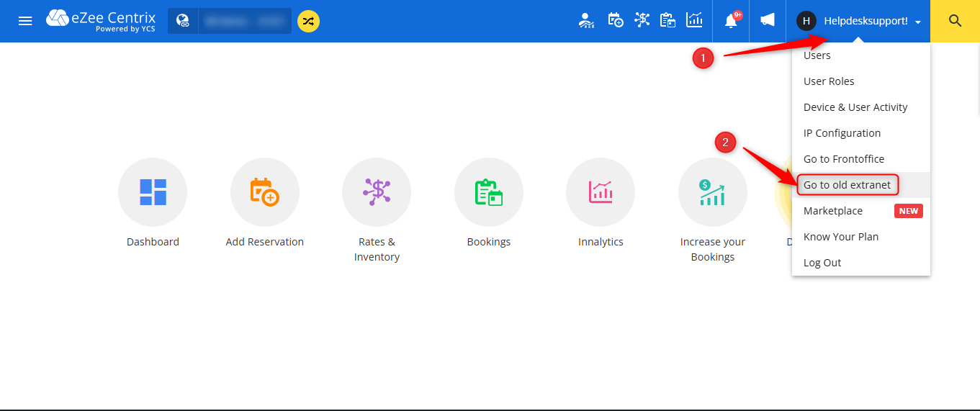980x411 pixels.
Task: Select User Roles menu entry
Action: [x=861, y=81]
